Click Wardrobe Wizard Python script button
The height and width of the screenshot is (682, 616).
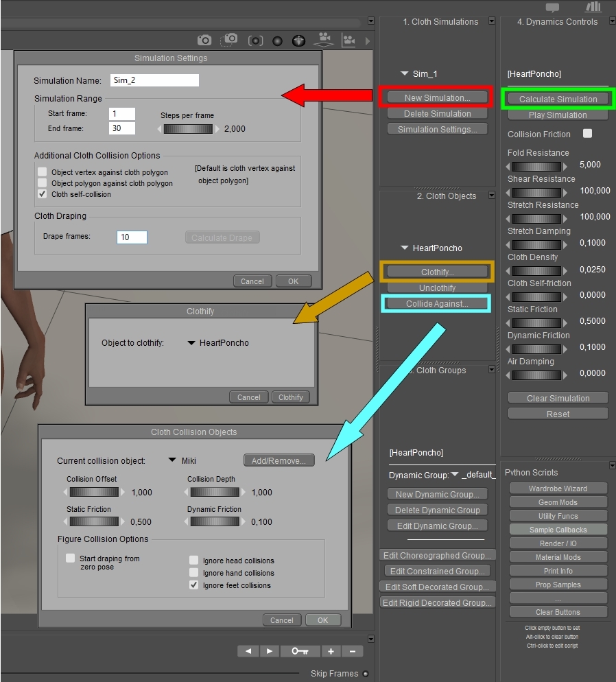(558, 489)
